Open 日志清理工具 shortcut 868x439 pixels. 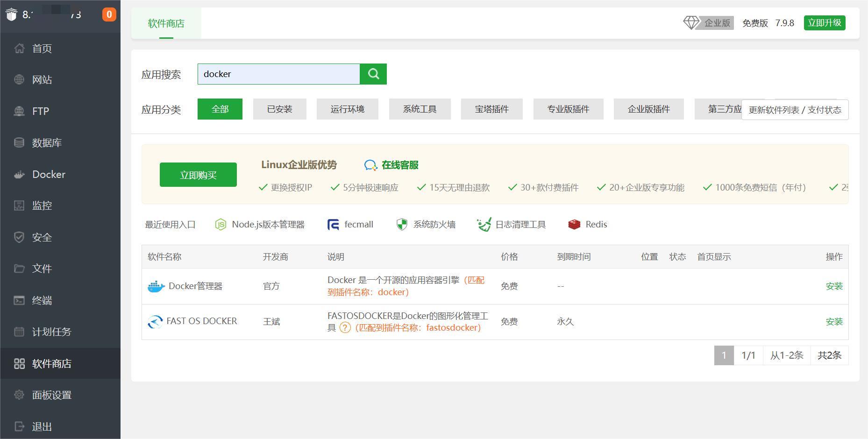click(x=511, y=224)
